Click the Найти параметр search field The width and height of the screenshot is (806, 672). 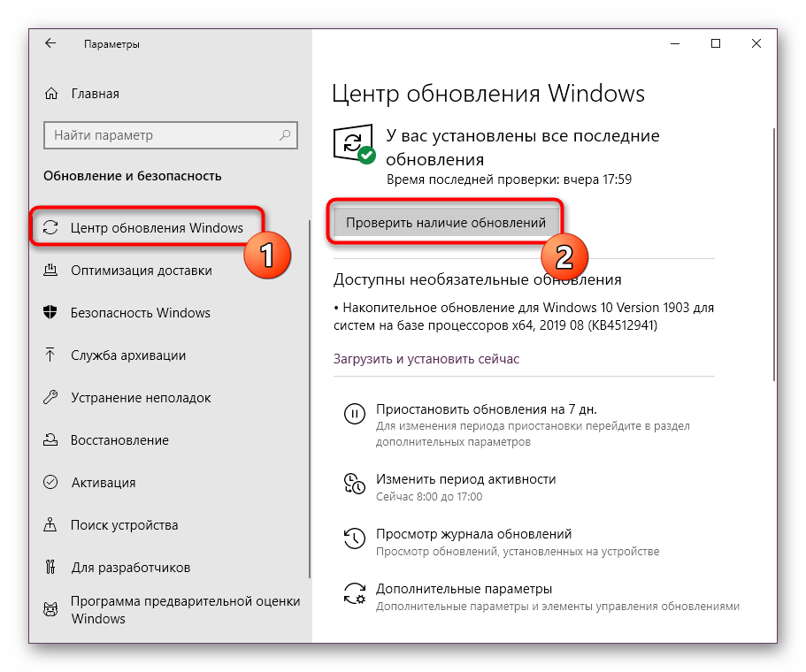tap(171, 135)
